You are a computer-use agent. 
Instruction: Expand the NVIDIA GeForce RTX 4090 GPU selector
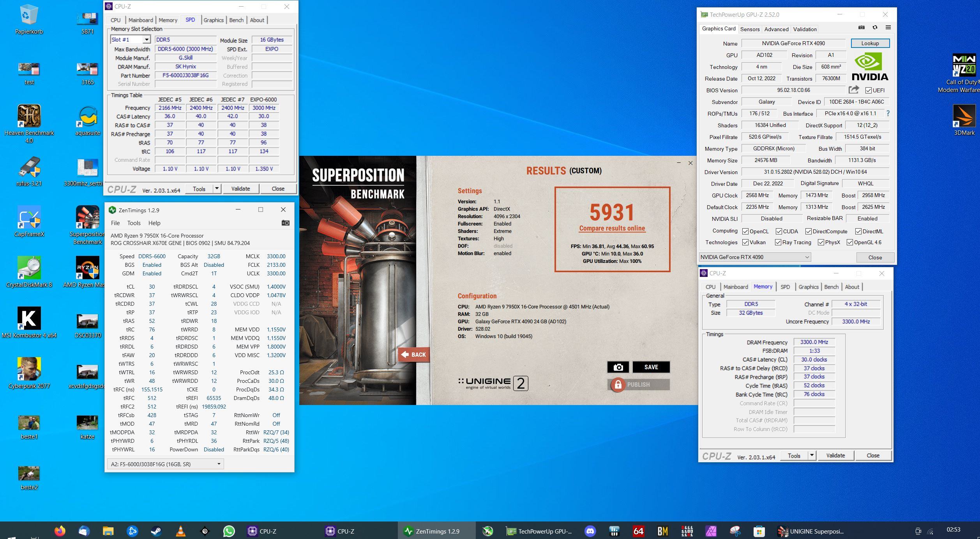point(807,257)
